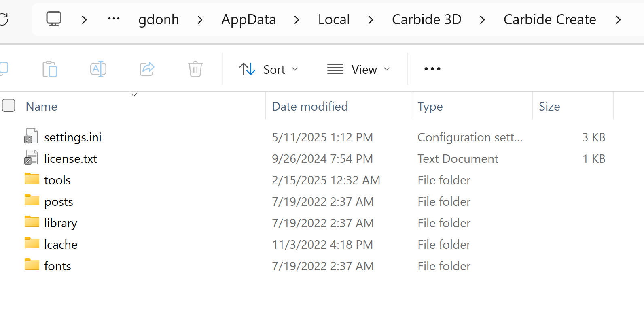Click the lcache folder icon

click(x=32, y=243)
